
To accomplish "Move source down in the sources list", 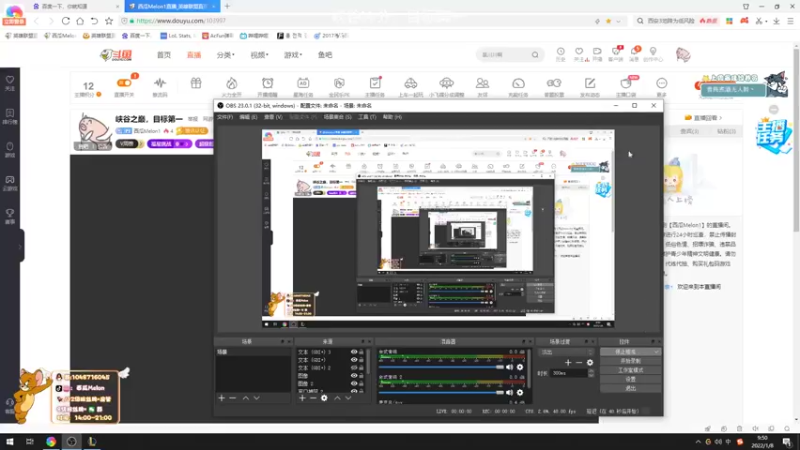I will (348, 398).
